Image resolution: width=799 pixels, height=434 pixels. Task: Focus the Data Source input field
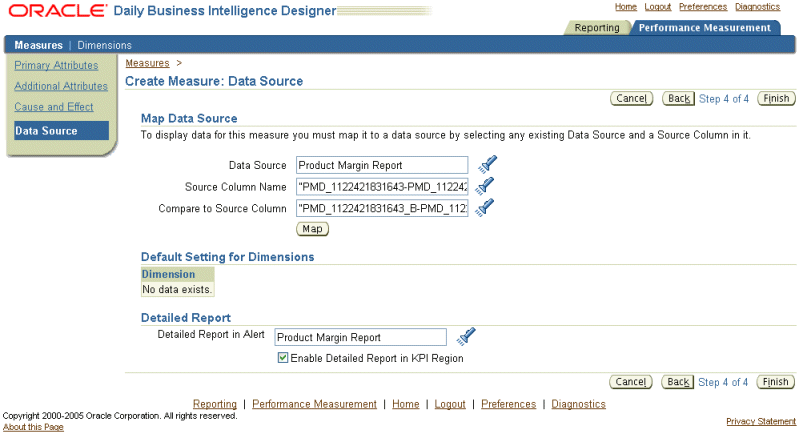click(x=382, y=165)
